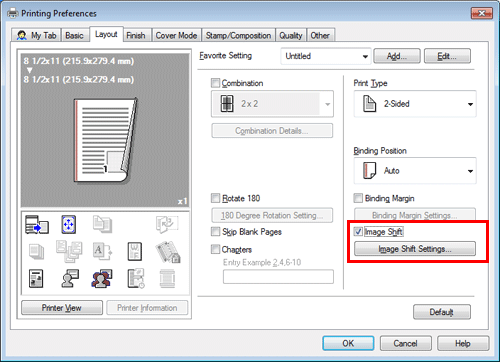Switch to the Finish tab
Screen dimensions: 500x362
point(136,35)
